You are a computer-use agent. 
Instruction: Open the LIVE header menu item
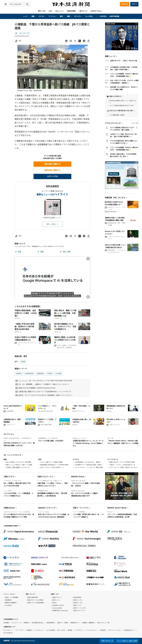click(50, 11)
